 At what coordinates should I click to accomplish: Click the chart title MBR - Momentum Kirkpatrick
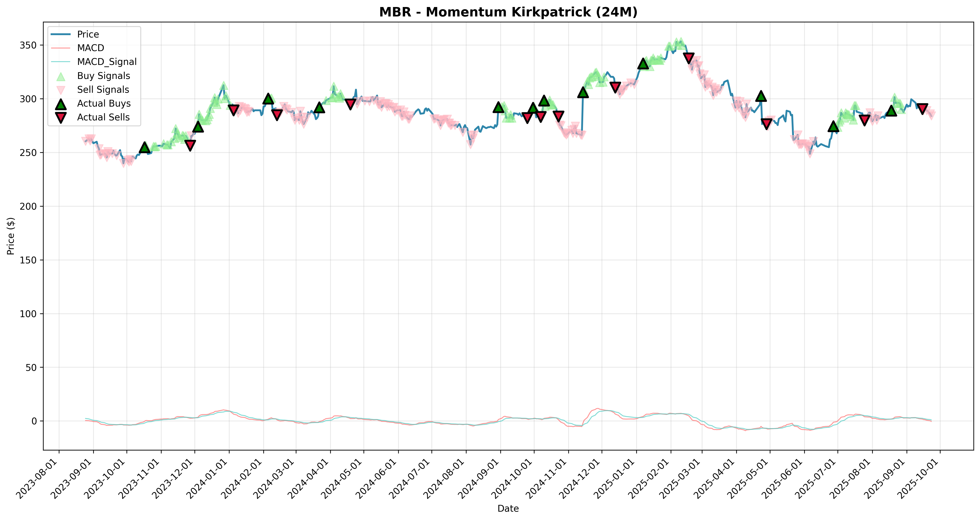click(508, 12)
